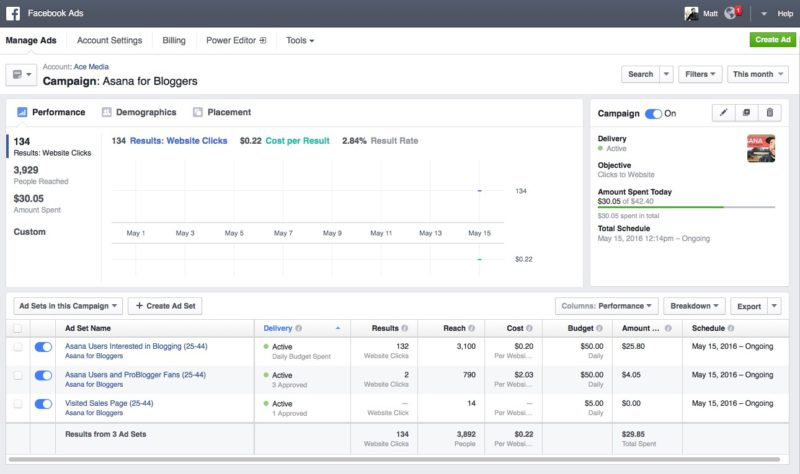Open the campaign view selector icon
This screenshot has width=800, height=474.
point(21,74)
